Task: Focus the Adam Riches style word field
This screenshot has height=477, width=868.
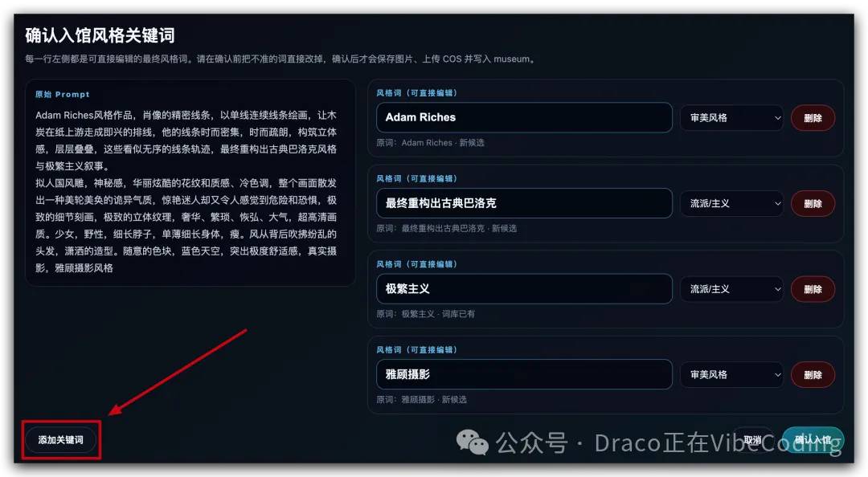Action: tap(524, 117)
